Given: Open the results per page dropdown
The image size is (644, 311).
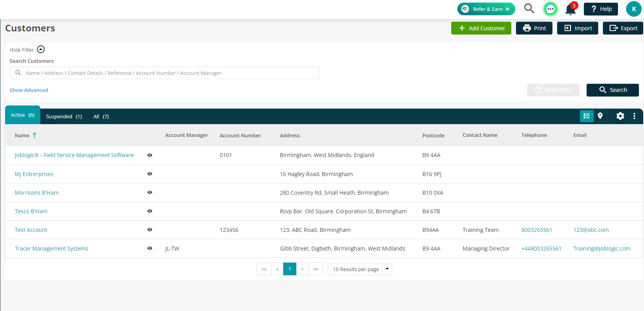Looking at the screenshot, I should point(360,269).
